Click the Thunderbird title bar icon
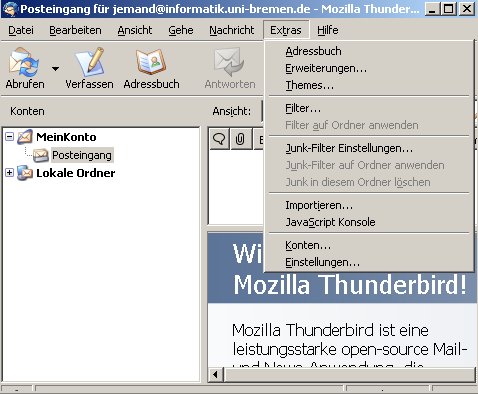The width and height of the screenshot is (478, 394). [x=10, y=9]
